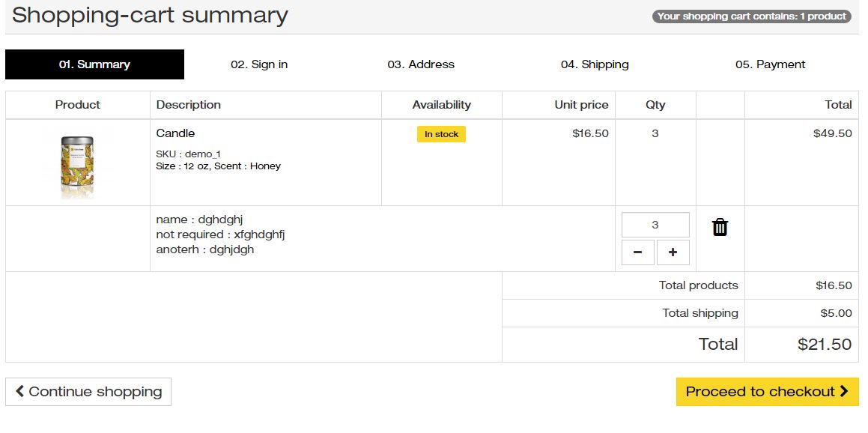868x433 pixels.
Task: Jump to the 05. Payment step
Action: 770,64
